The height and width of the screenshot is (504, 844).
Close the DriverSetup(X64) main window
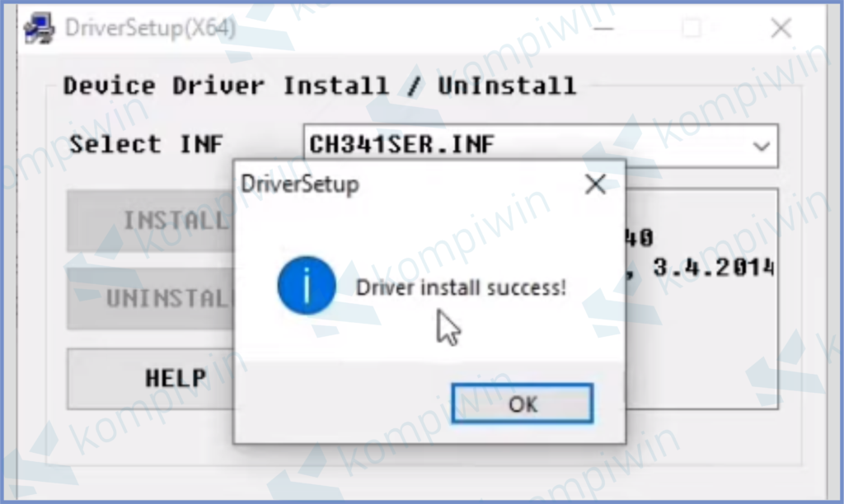pos(781,28)
